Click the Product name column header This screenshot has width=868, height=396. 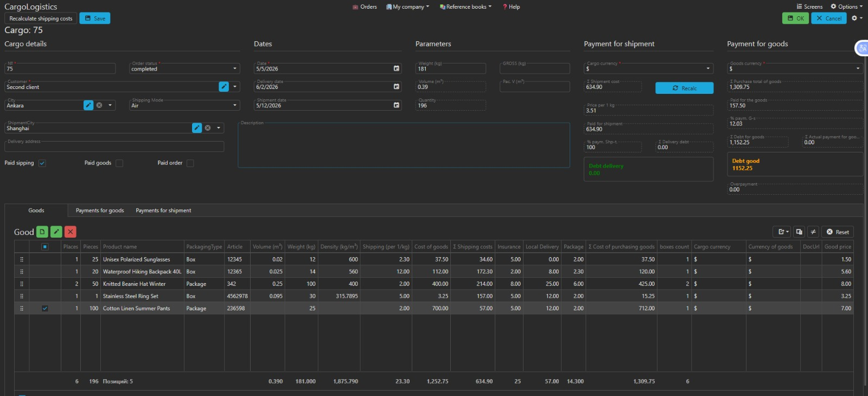(142, 247)
